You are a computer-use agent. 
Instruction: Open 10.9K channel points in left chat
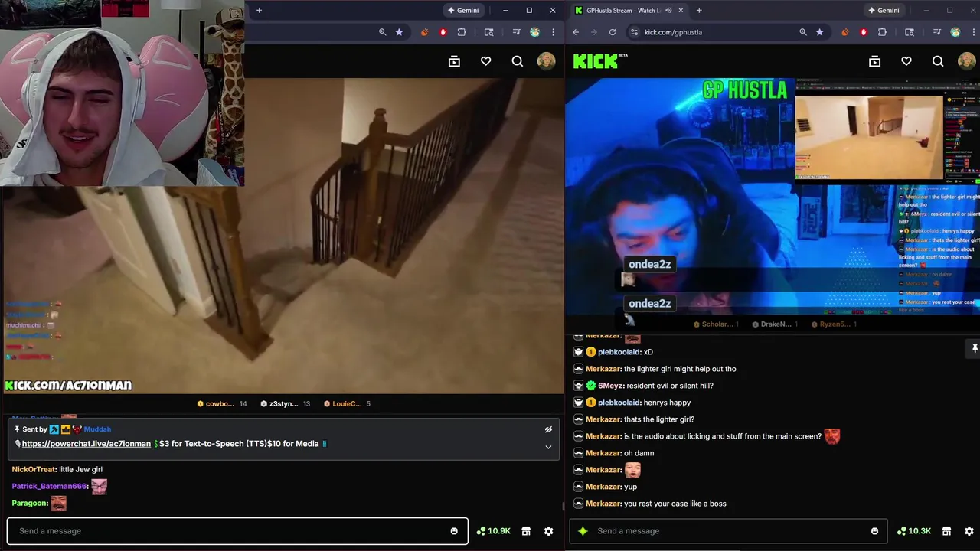click(493, 531)
